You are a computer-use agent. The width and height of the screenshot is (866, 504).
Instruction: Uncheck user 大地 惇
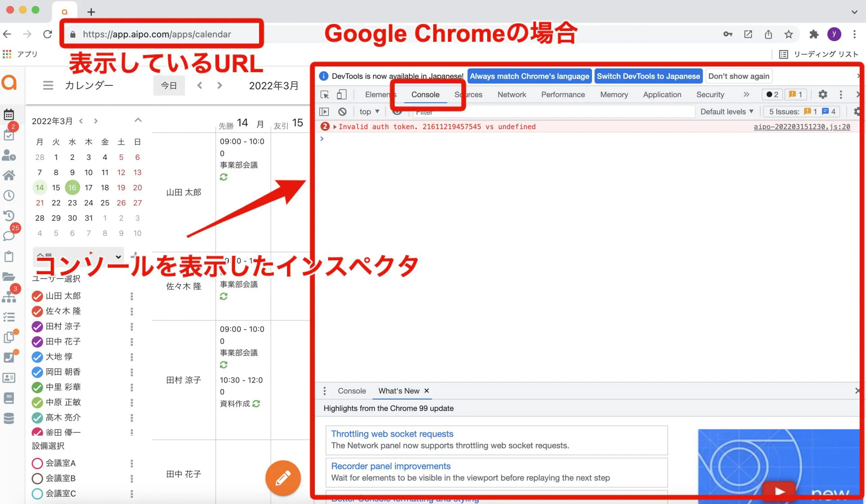coord(37,357)
